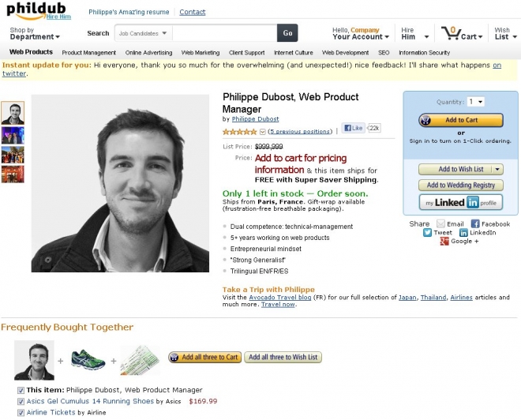Screen dimensions: 521x420
Task: Click the Email envelope share icon
Action: point(440,223)
